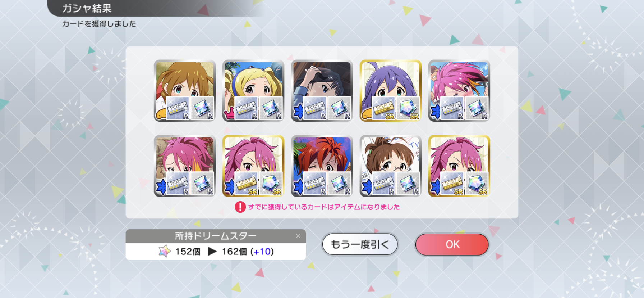This screenshot has height=298, width=644.
Task: Click the Dream Star icon next to 152個
Action: pyautogui.click(x=165, y=251)
